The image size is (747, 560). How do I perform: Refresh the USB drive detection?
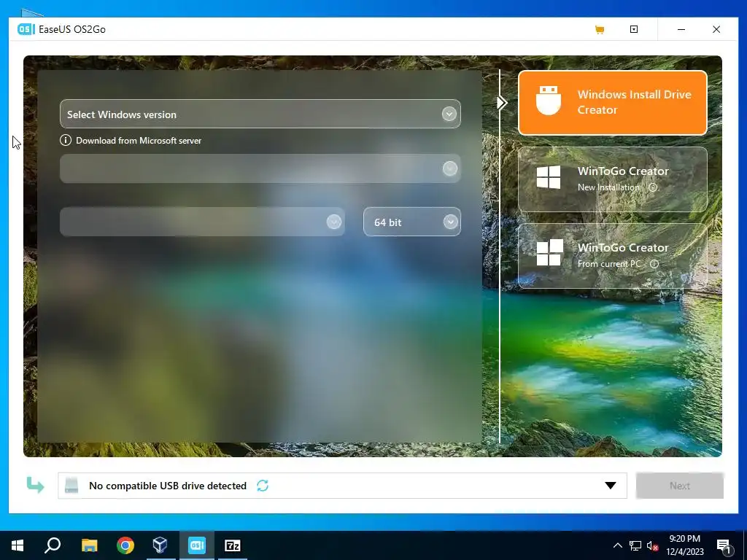(263, 485)
